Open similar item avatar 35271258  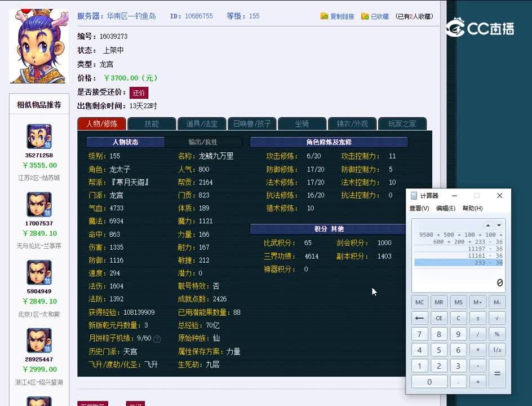point(39,136)
